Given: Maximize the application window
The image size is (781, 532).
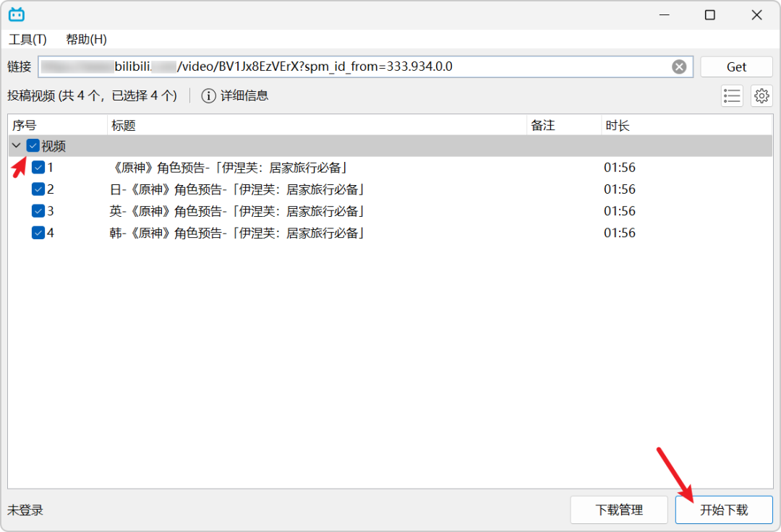Looking at the screenshot, I should (710, 15).
